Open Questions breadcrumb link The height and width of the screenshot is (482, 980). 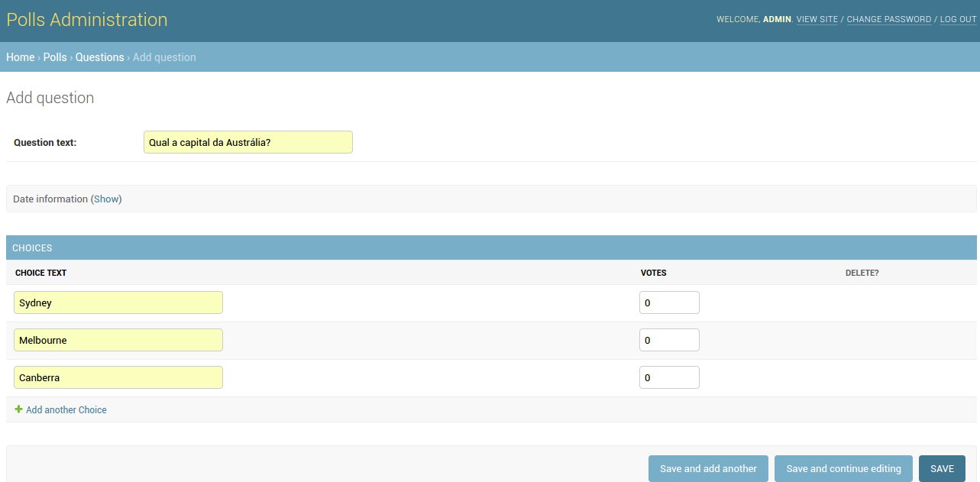point(99,57)
